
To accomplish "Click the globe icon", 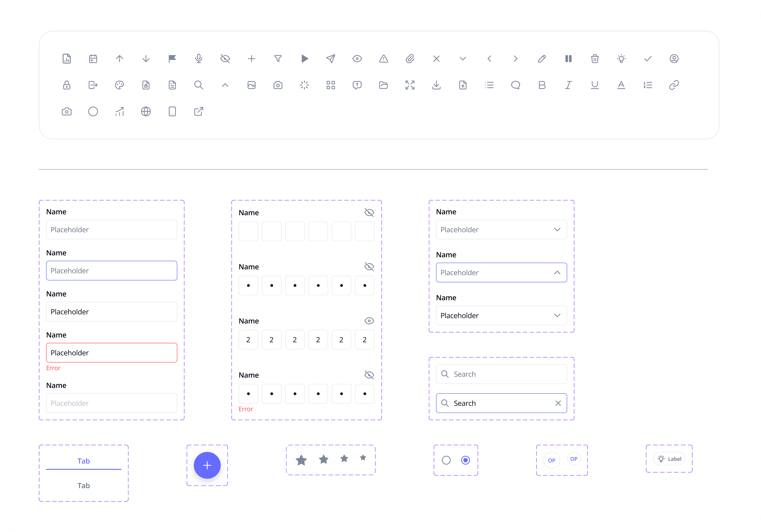I will (x=146, y=112).
